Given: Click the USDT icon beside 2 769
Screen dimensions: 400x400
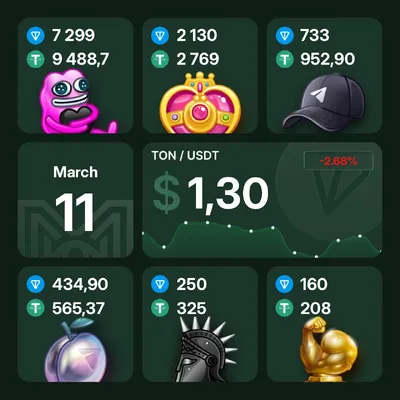Looking at the screenshot, I should click(x=160, y=60).
